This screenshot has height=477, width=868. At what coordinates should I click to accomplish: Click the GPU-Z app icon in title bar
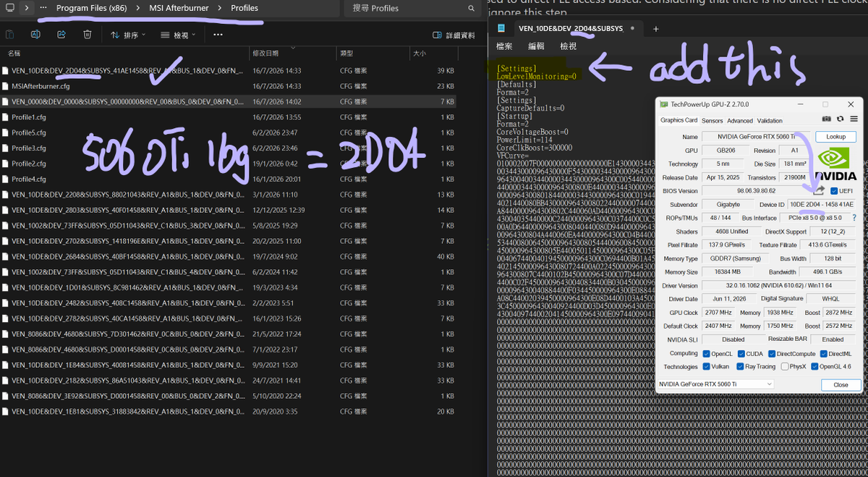pyautogui.click(x=663, y=104)
